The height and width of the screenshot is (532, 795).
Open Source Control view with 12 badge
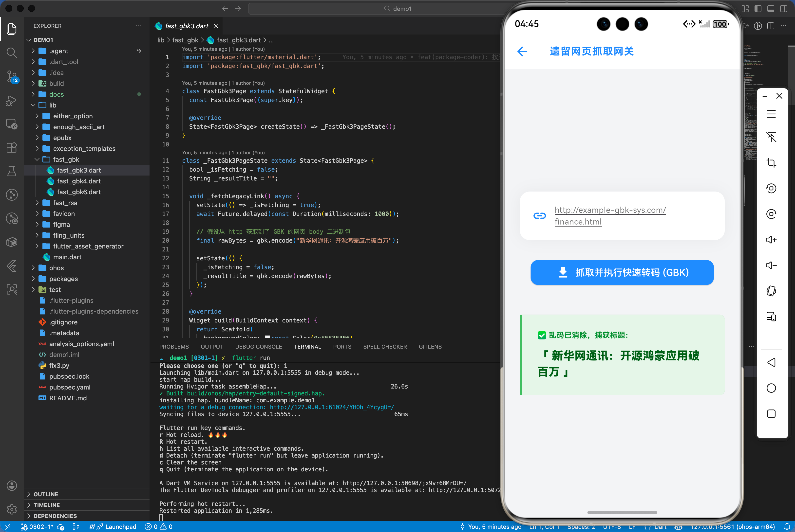click(x=12, y=76)
